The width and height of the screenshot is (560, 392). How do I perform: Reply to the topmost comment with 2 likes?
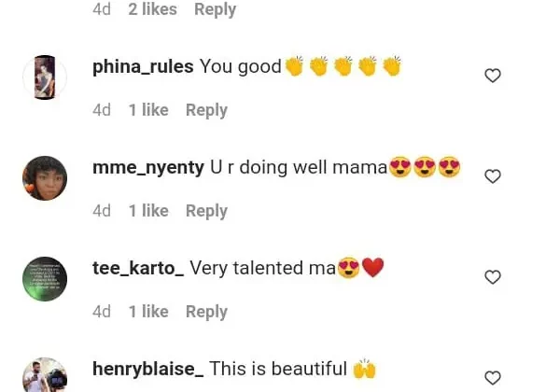coord(215,9)
